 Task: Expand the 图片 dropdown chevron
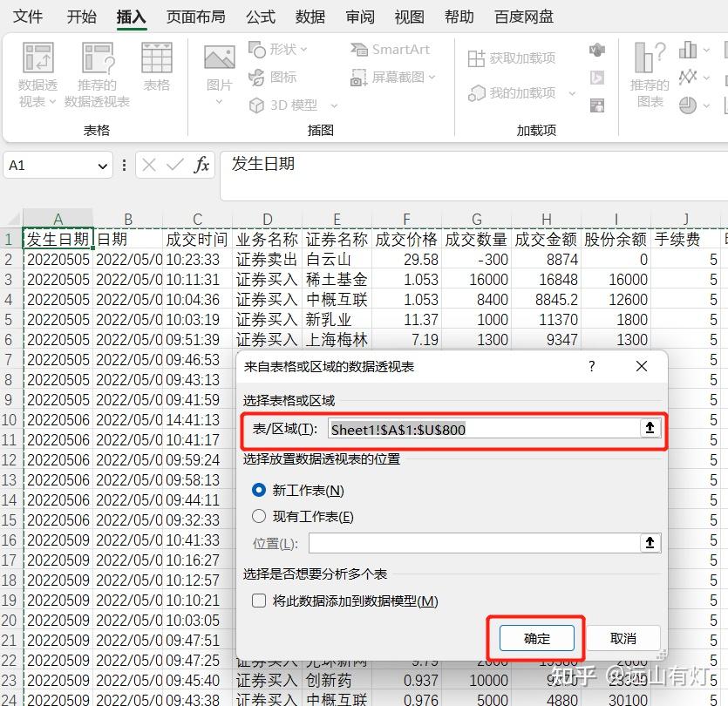click(219, 102)
